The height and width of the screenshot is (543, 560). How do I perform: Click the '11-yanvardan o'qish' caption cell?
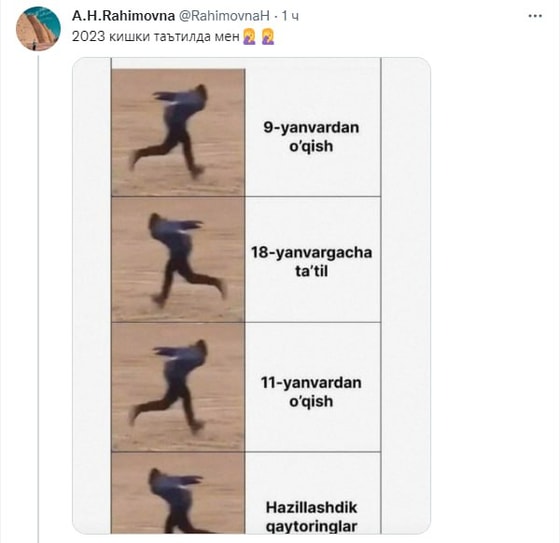(x=312, y=387)
